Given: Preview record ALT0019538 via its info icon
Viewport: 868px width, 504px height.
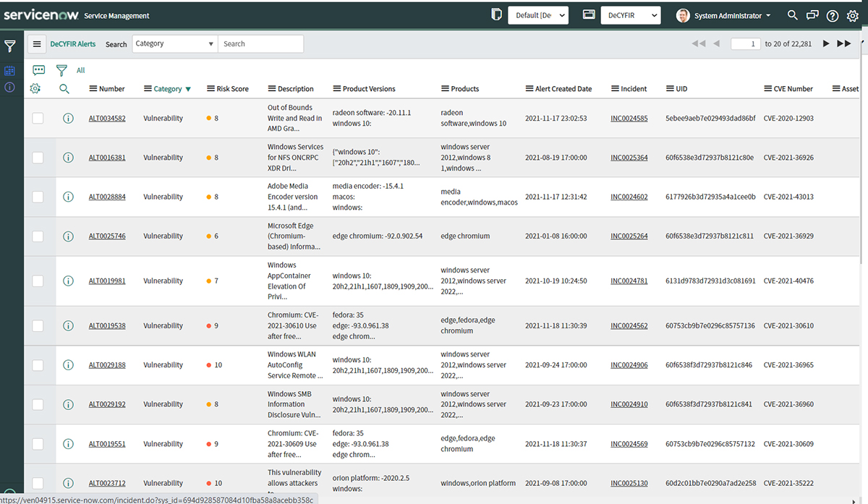Looking at the screenshot, I should [x=68, y=326].
